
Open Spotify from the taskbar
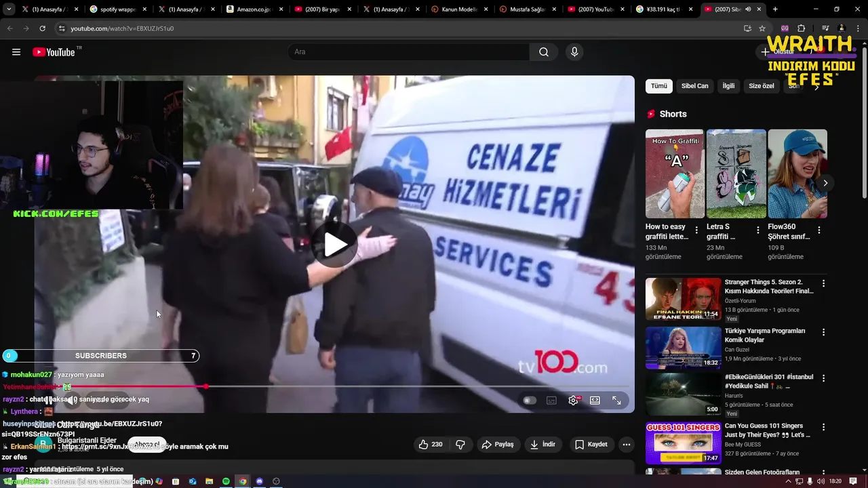tap(226, 481)
